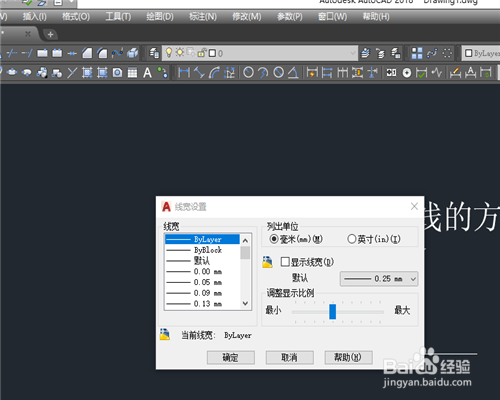Open the 修改(M) menu
The width and height of the screenshot is (500, 400).
[247, 16]
